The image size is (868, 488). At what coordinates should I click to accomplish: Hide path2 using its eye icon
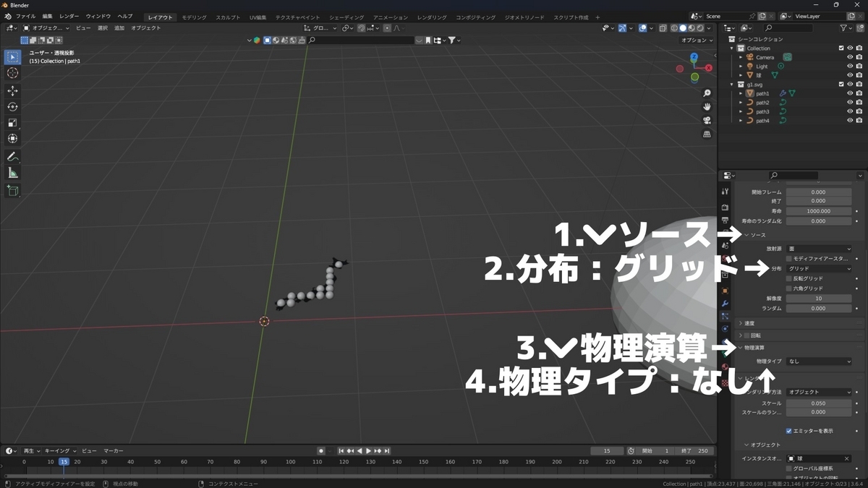[x=849, y=102]
